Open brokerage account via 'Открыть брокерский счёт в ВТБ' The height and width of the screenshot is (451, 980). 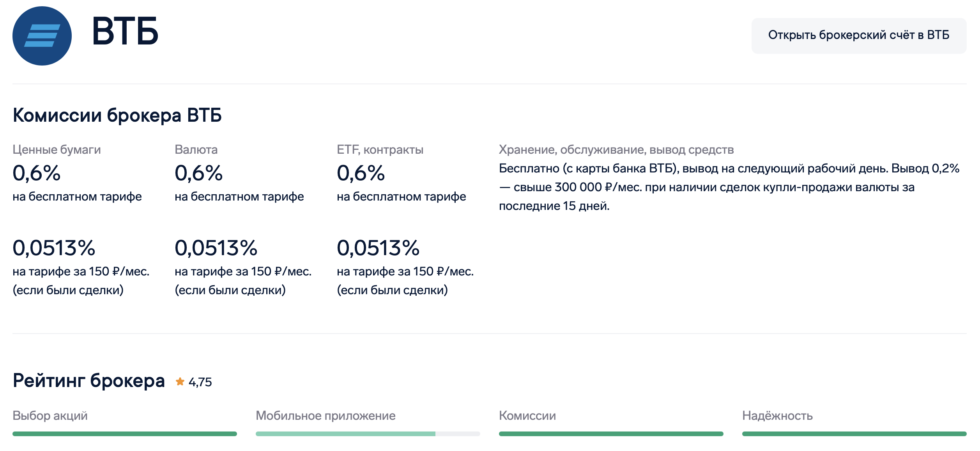tap(859, 36)
